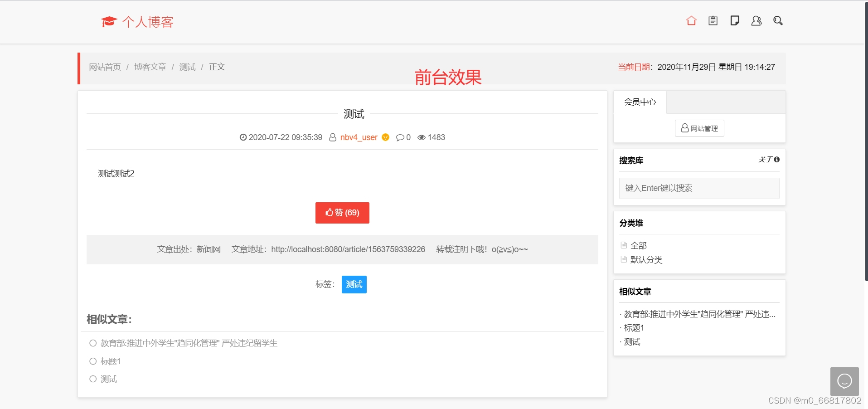Select 全部 category in 分类堆
This screenshot has height=409, width=868.
point(639,245)
